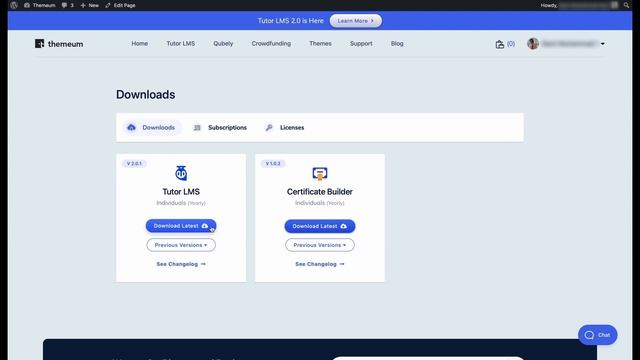The image size is (640, 360).
Task: Switch to the Licenses tab
Action: tap(284, 128)
